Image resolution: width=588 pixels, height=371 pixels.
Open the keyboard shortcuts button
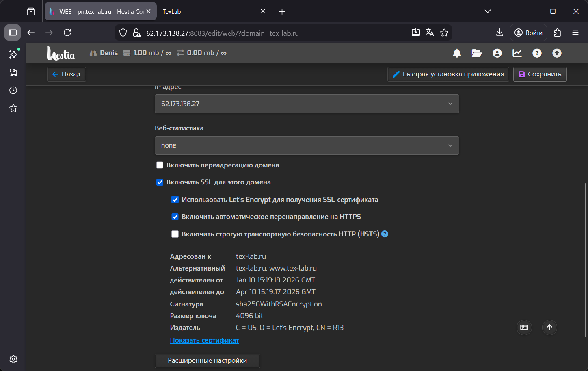(524, 328)
